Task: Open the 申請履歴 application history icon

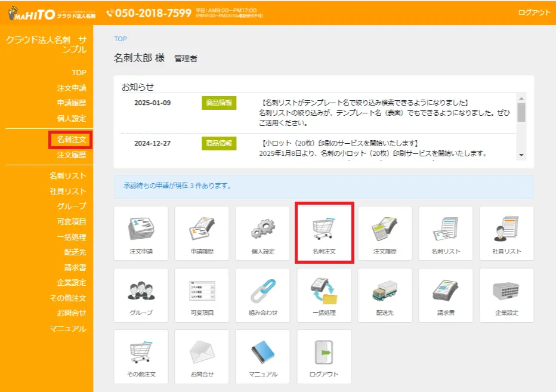Action: tap(202, 233)
